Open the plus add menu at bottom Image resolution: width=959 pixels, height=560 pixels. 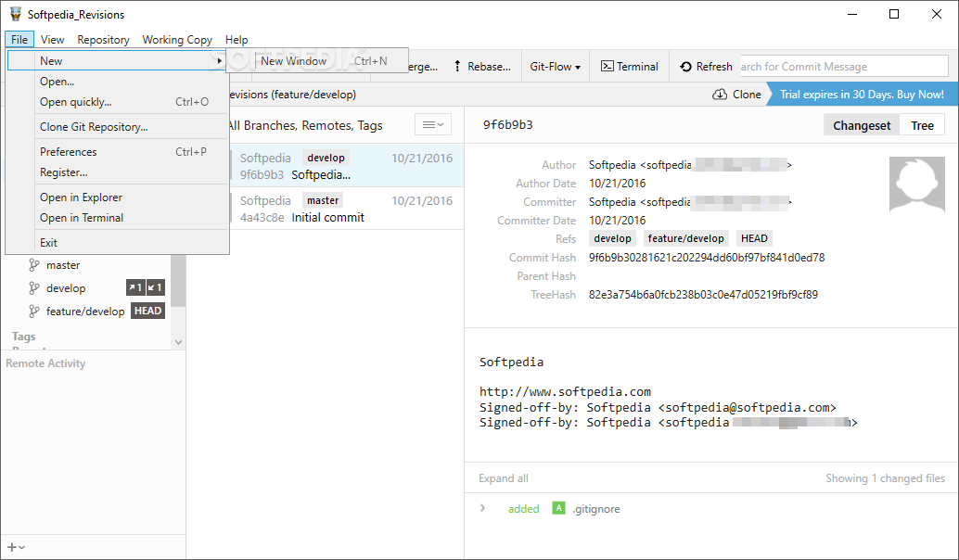(x=16, y=548)
